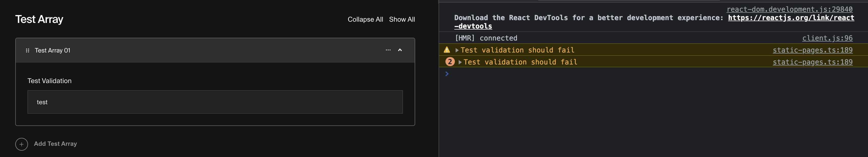Click the warning triangle icon in console

pos(446,50)
